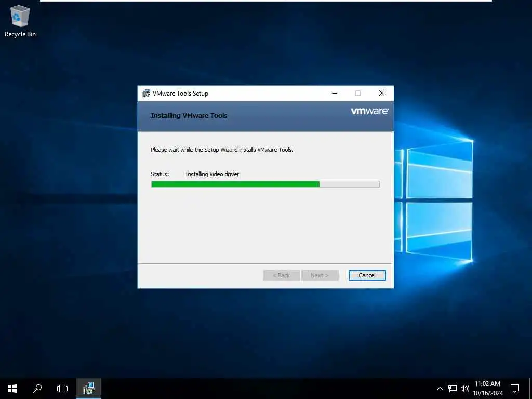Image resolution: width=532 pixels, height=399 pixels.
Task: Click the vmware logo in header
Action: coord(369,111)
